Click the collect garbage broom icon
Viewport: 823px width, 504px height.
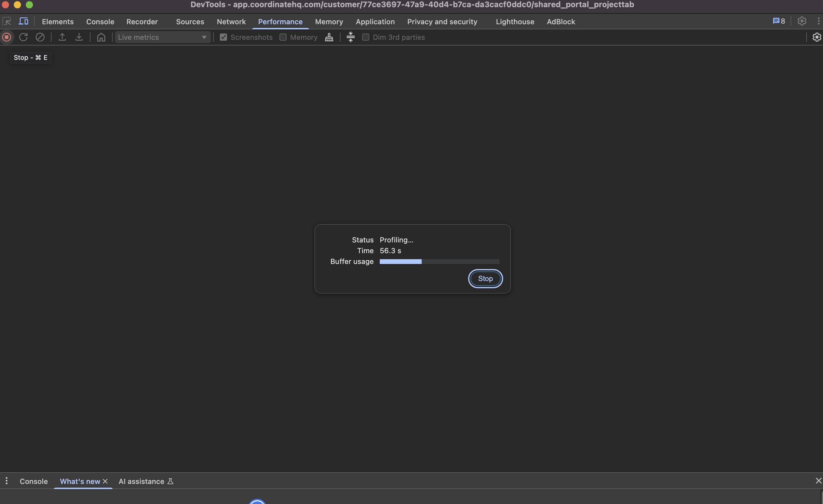click(x=329, y=37)
